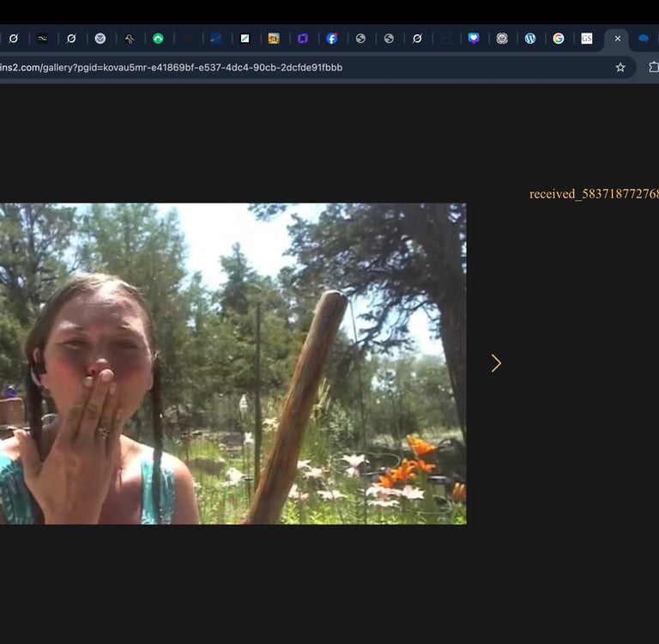Image resolution: width=659 pixels, height=644 pixels.
Task: Open the tab with the purple heart chat-bubble icon
Action: 474,39
